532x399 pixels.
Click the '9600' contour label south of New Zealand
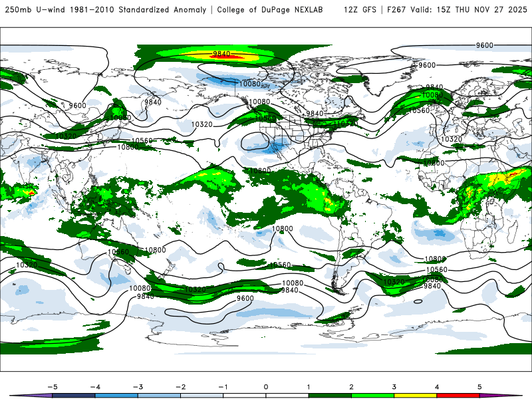(245, 298)
